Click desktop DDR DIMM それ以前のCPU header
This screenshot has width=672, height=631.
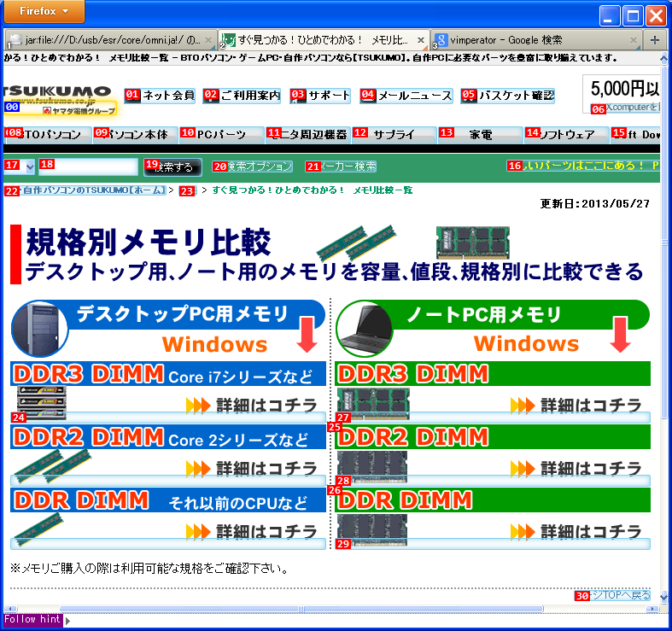point(168,500)
